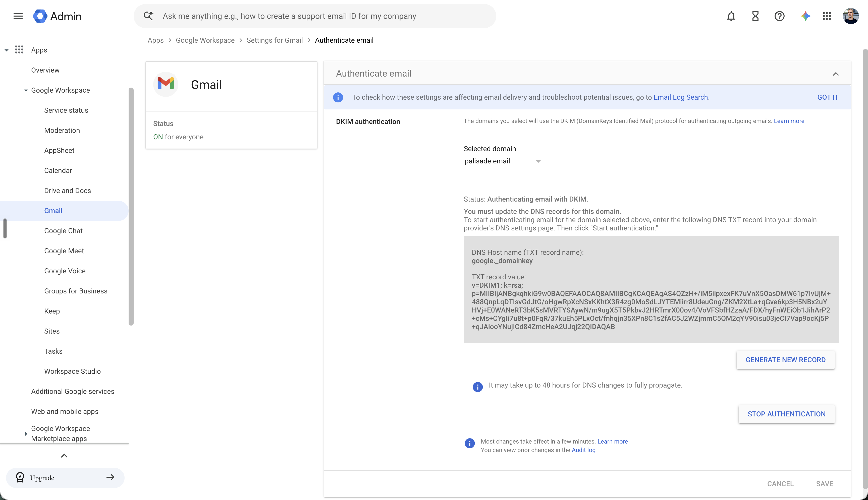Dismiss the banner with GOT IT
Screen dimensions: 868x500
click(x=828, y=97)
